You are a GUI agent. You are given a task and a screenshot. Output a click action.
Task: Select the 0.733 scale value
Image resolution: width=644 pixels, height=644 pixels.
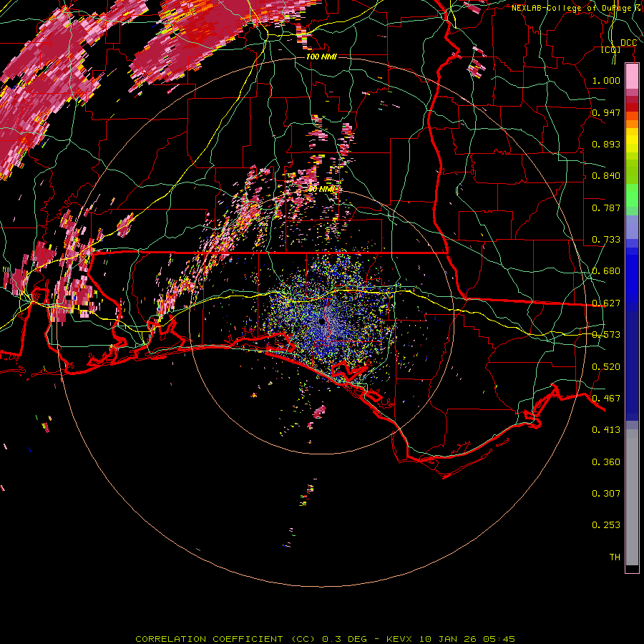coord(606,240)
